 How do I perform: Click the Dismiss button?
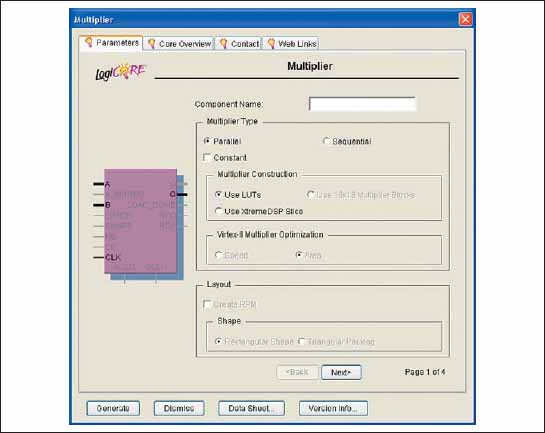point(179,408)
